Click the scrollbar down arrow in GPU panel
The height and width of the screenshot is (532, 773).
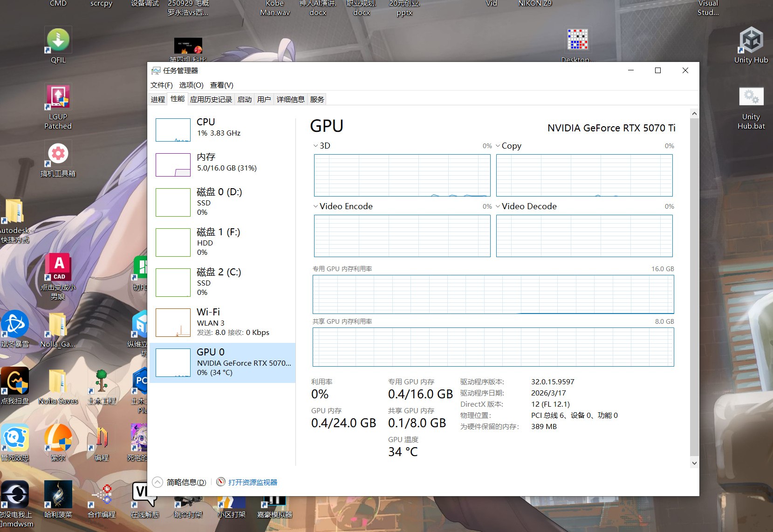694,463
